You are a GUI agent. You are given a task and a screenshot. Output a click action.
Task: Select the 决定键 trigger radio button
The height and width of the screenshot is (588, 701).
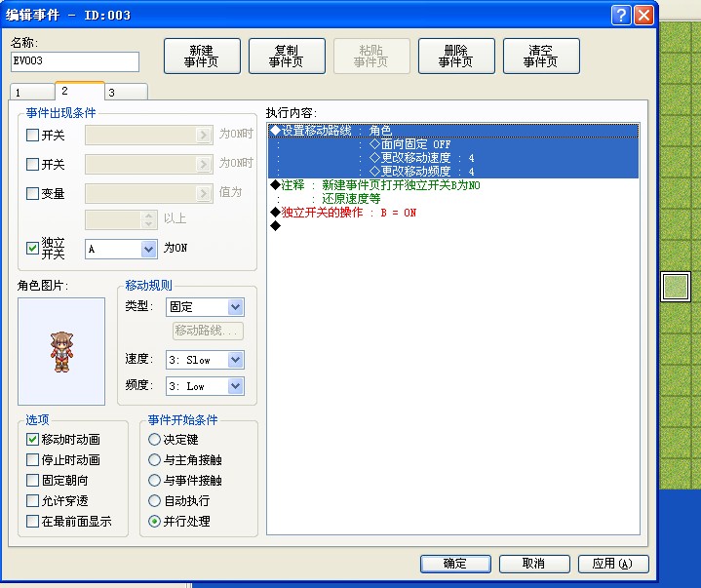pyautogui.click(x=154, y=439)
